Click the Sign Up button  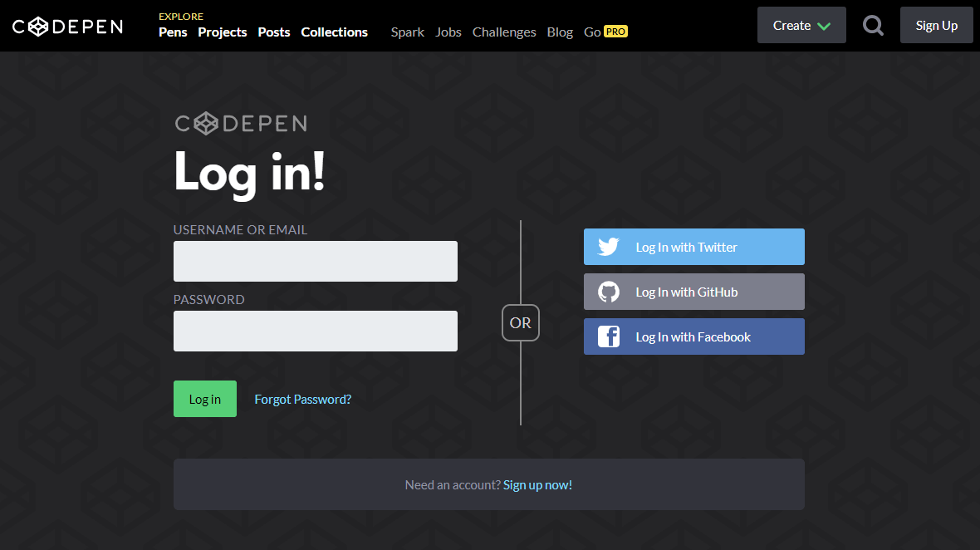(x=936, y=26)
